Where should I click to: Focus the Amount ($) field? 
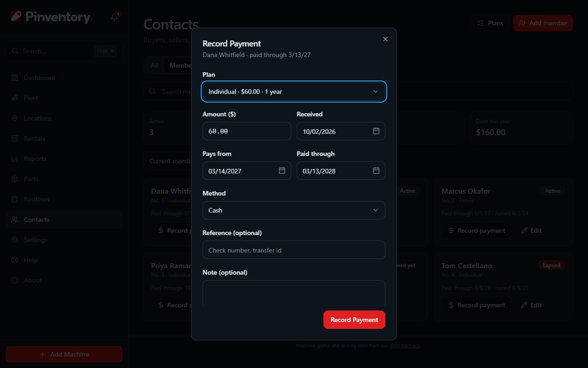pos(247,131)
